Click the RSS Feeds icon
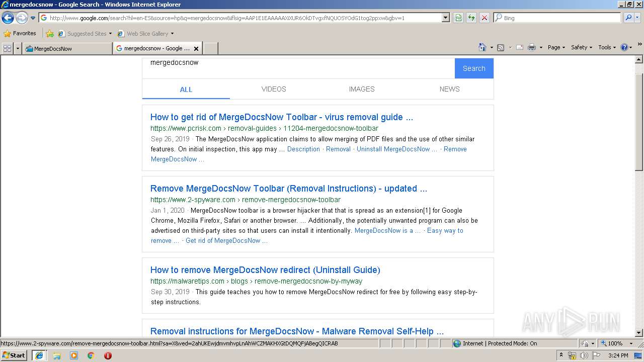The image size is (644, 362). (x=501, y=47)
